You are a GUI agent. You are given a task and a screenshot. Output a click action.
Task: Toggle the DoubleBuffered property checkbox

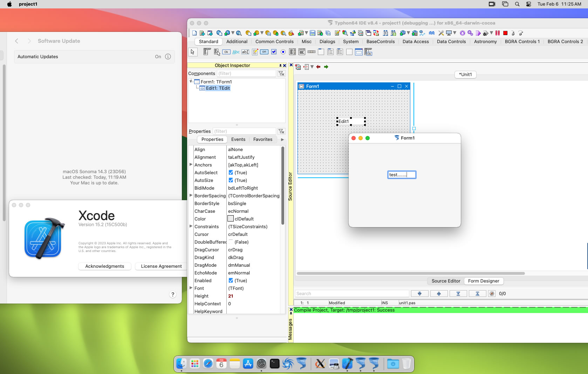click(231, 242)
